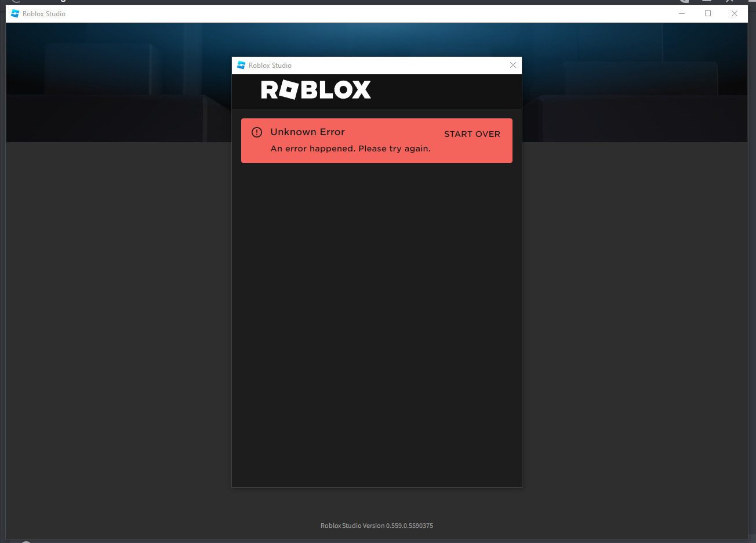Maximize the Roblox Studio main window
Viewport: 756px width, 543px height.
click(708, 13)
